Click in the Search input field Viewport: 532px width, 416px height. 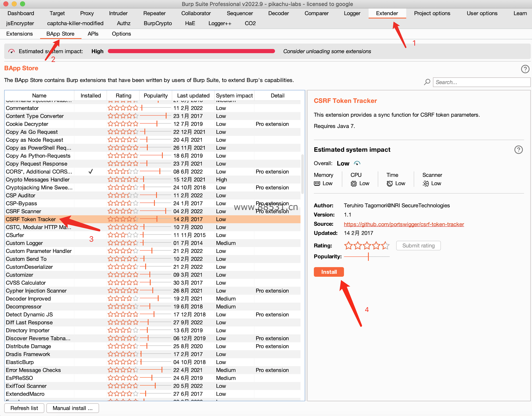point(481,82)
